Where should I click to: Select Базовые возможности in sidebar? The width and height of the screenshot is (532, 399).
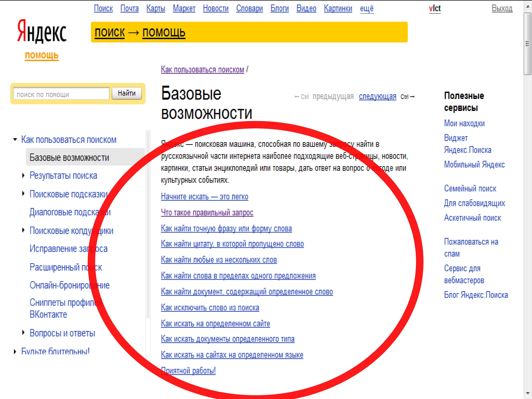85,157
